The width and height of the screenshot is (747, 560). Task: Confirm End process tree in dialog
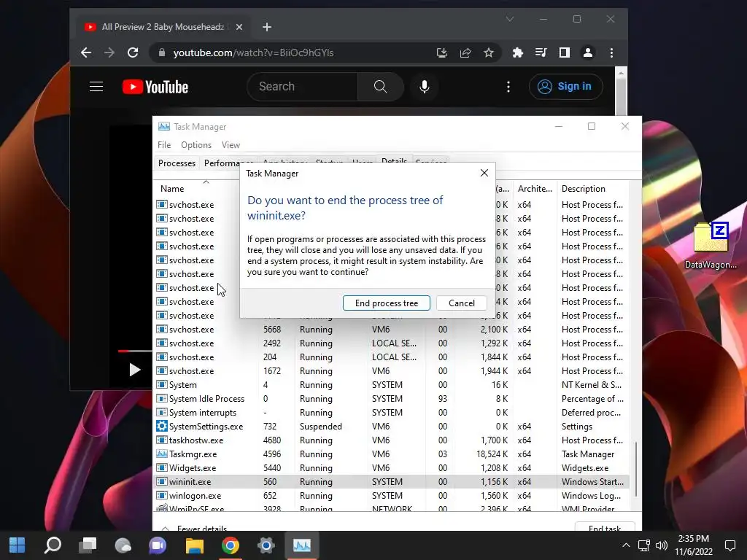387,303
